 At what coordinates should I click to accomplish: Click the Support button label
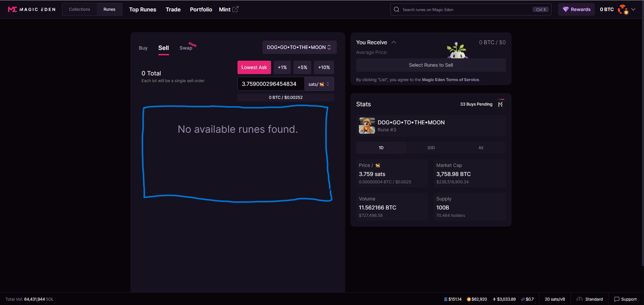[629, 299]
